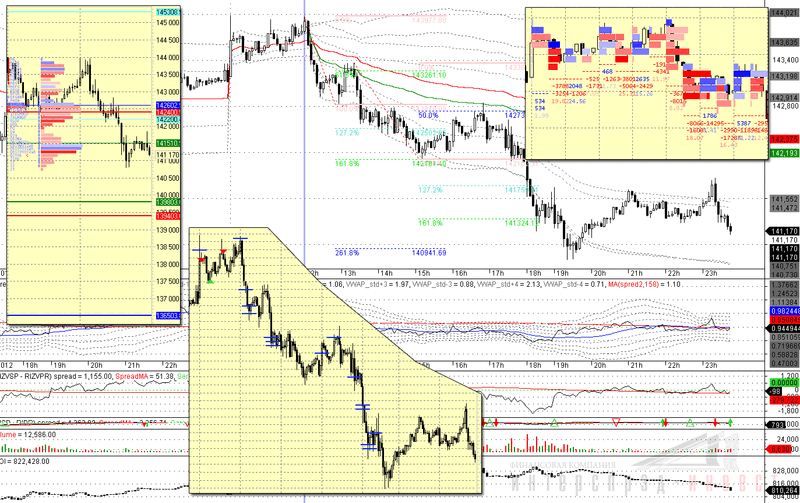
Task: Select the SpreadMA = 51.38 label
Action: [x=145, y=376]
